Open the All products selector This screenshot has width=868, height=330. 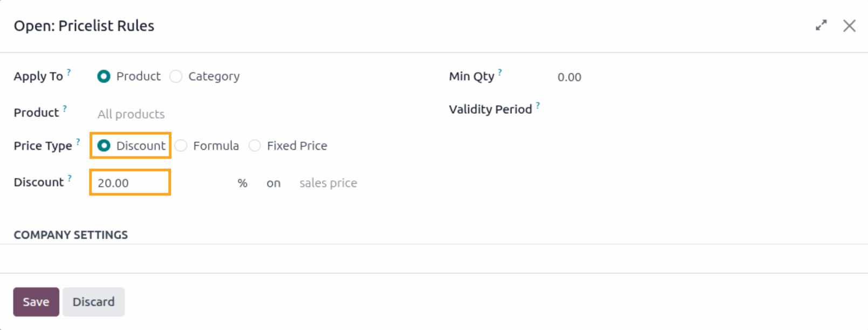click(131, 114)
